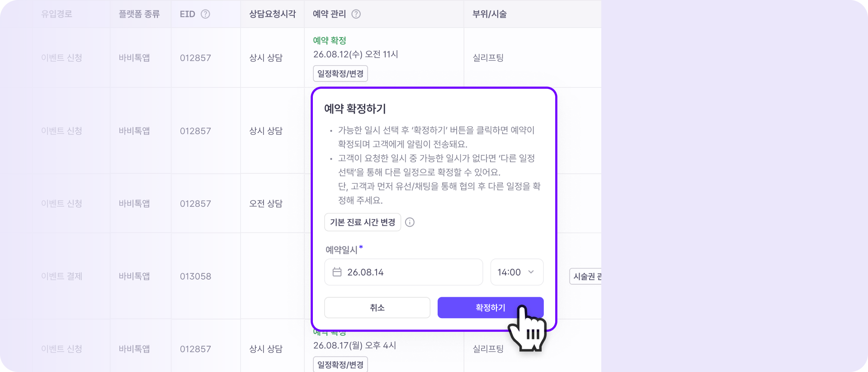Click the 예약 확정 status in first row

coord(330,40)
